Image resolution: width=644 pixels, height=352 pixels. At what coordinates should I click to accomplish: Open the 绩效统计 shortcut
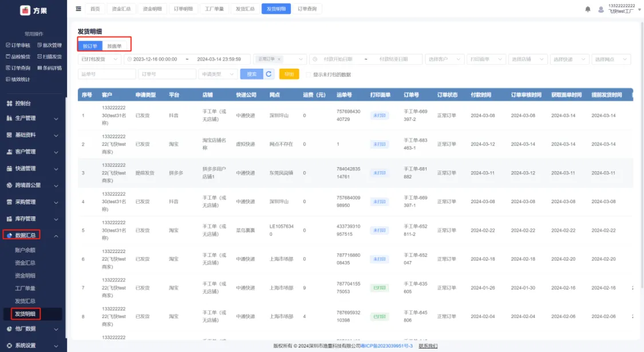[x=18, y=79]
